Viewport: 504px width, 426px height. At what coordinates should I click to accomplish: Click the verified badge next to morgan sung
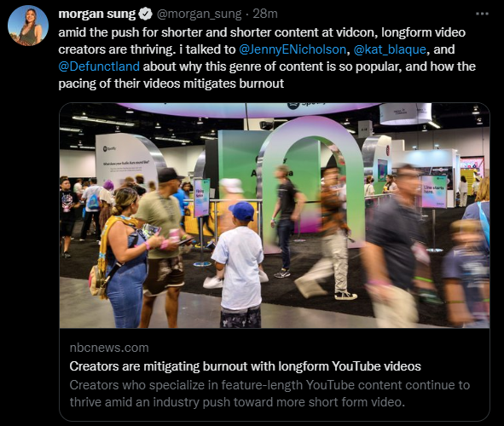(x=146, y=14)
